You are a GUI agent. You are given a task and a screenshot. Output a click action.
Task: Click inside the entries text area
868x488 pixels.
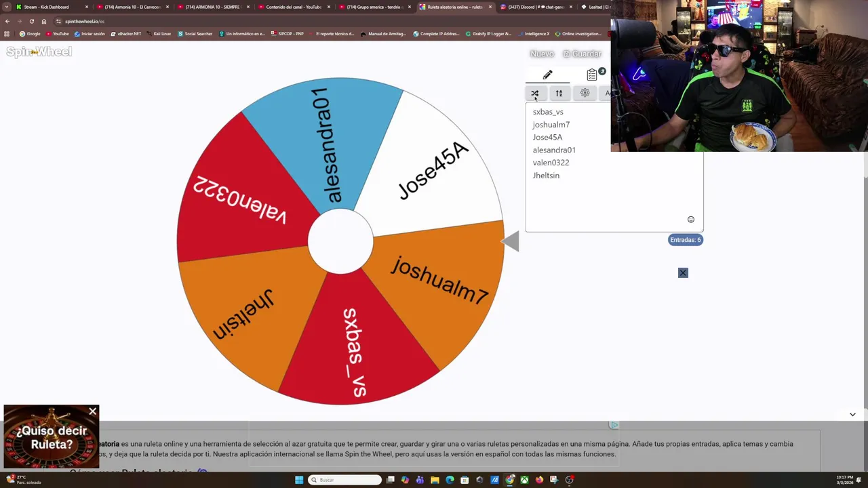(614, 167)
